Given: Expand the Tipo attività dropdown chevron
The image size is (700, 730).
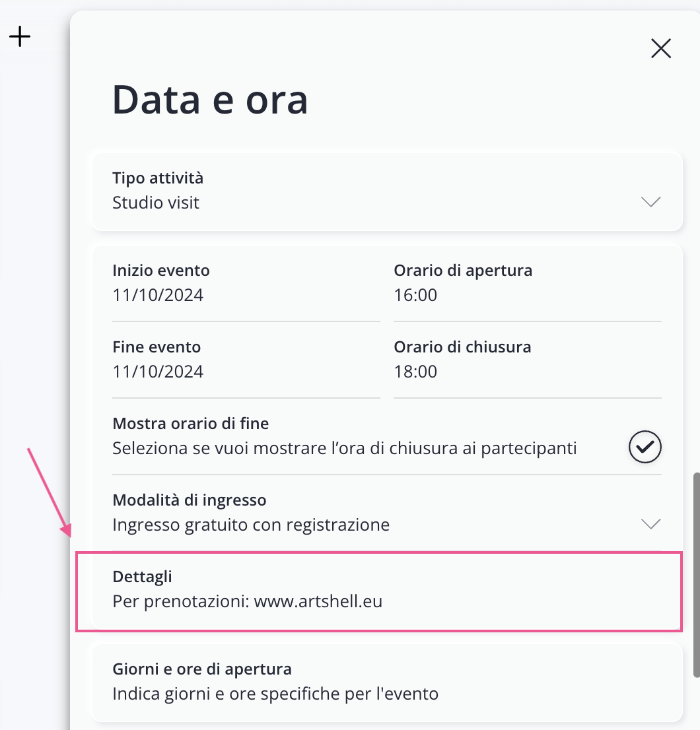Looking at the screenshot, I should tap(651, 202).
